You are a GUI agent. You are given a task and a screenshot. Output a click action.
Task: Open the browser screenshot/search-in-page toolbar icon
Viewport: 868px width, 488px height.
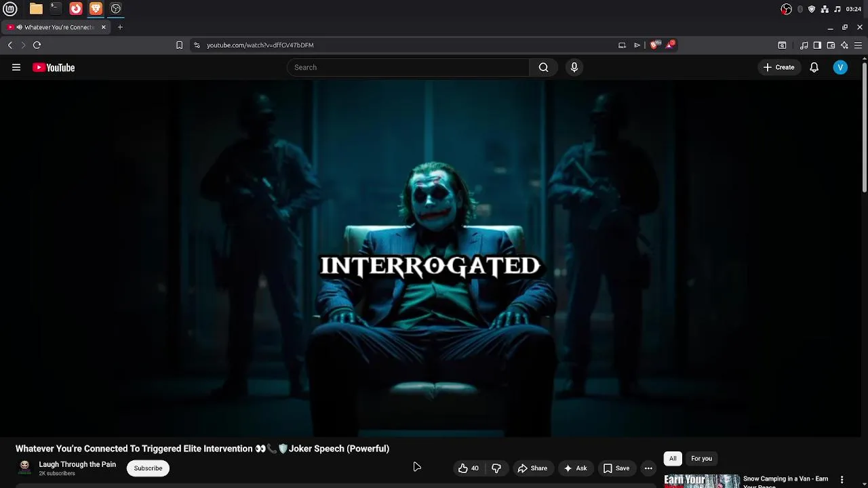pyautogui.click(x=782, y=45)
